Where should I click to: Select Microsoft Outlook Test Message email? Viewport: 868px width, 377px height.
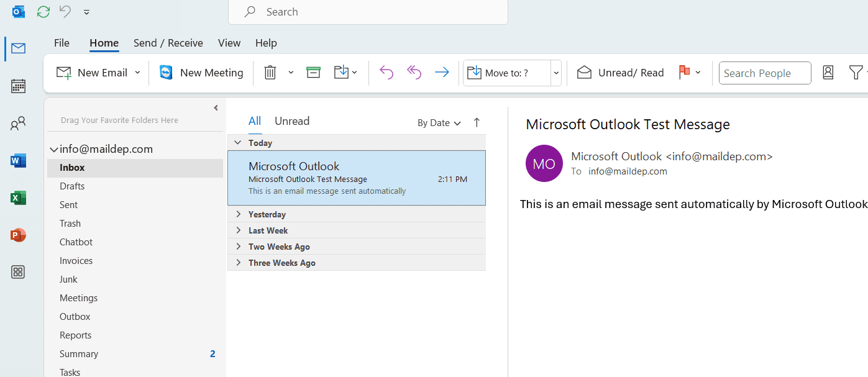(357, 178)
